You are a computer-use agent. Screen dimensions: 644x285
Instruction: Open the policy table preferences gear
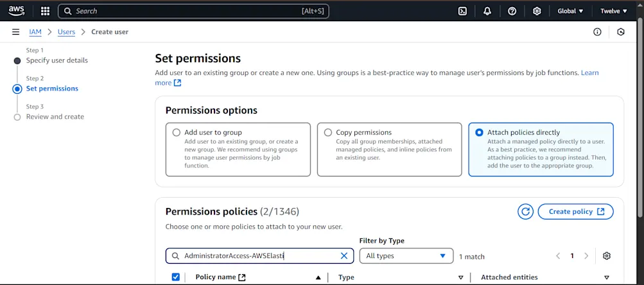(607, 256)
